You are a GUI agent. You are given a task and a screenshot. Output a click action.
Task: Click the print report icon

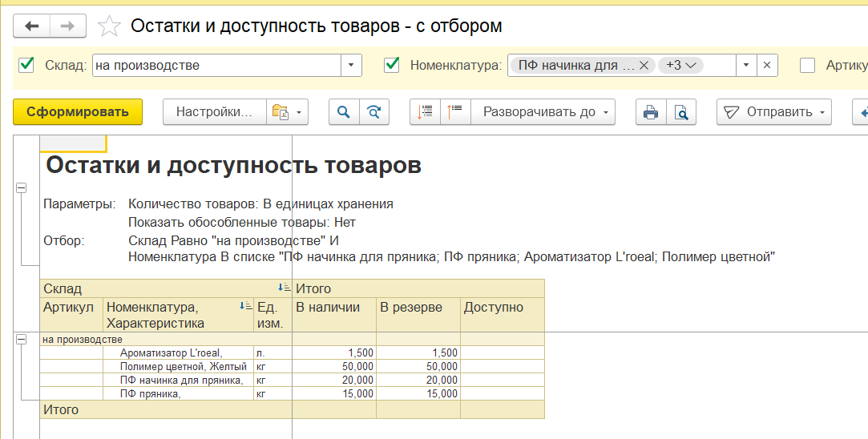click(x=651, y=112)
